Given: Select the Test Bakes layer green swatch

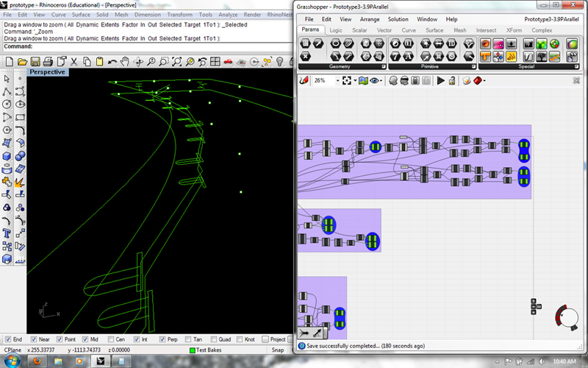Looking at the screenshot, I should click(x=193, y=350).
